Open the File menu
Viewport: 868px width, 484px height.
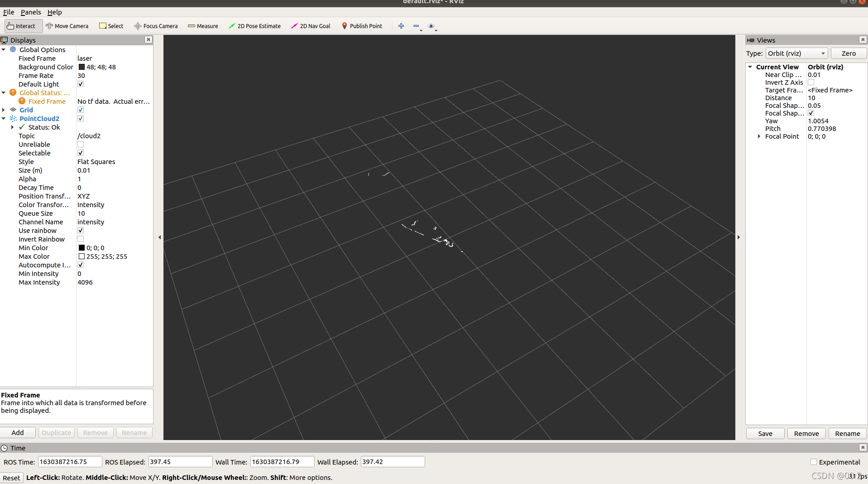tap(9, 12)
